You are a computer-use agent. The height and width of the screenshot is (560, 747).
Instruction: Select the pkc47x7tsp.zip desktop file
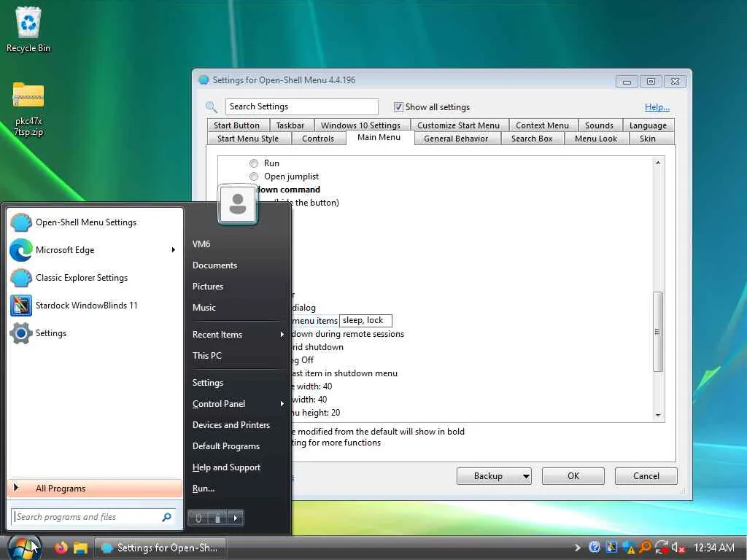click(x=28, y=109)
